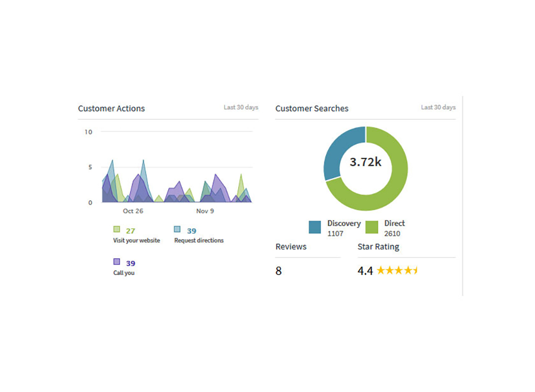
Task: Open the Last 30 days selector on Customer Actions
Action: point(240,107)
